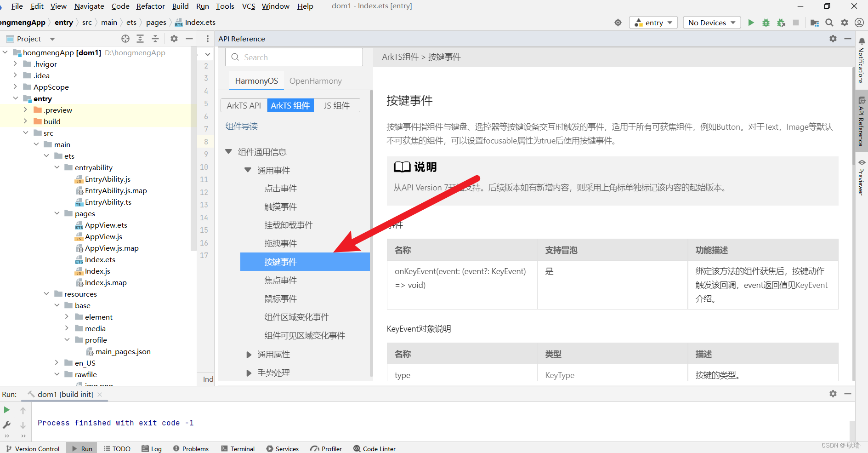Expand the .hvigor folder
This screenshot has height=453, width=868.
(15, 63)
